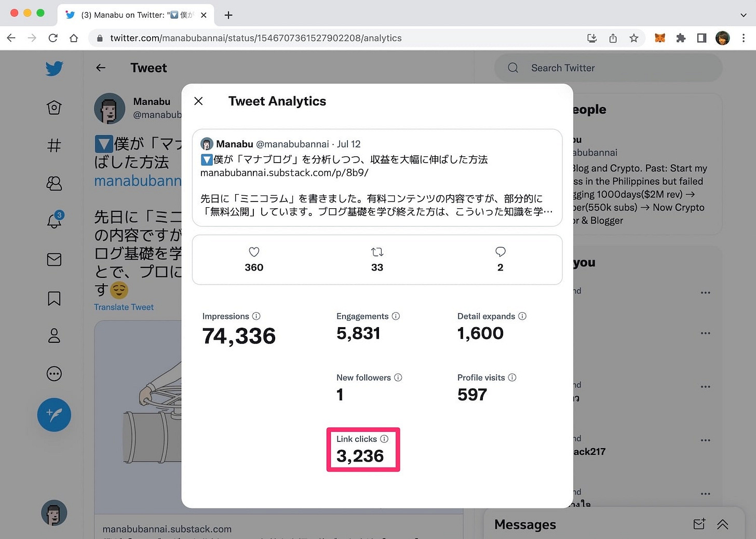This screenshot has height=539, width=756.
Task: Click Translate Tweet link
Action: tap(124, 307)
